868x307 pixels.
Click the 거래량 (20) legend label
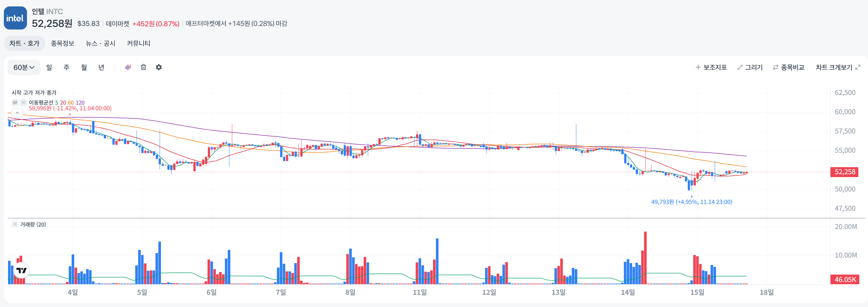[x=33, y=225]
